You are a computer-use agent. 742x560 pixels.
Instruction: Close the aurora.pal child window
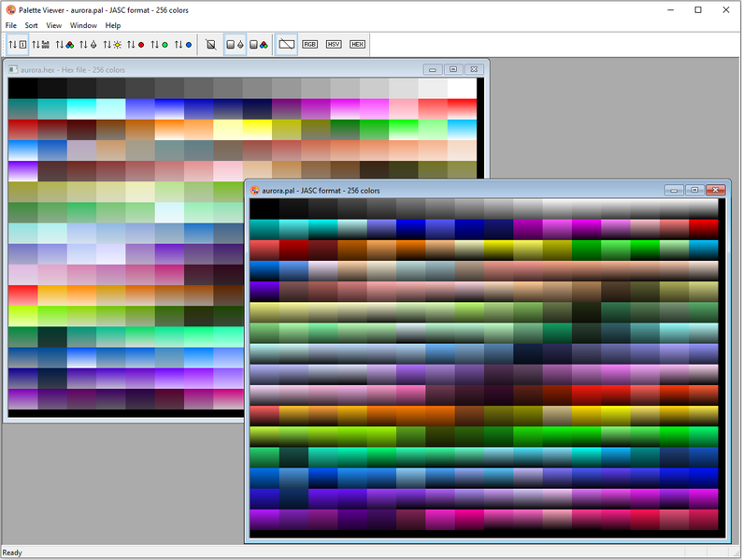tap(716, 191)
